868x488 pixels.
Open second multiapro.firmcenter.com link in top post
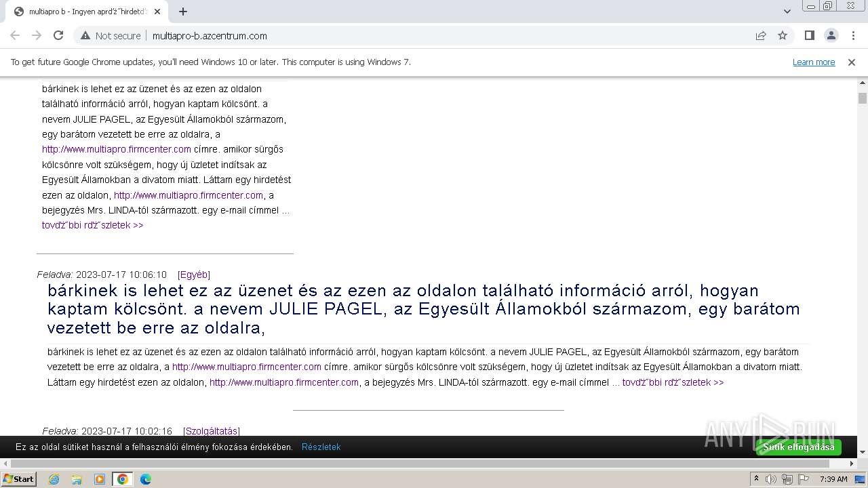pos(189,195)
